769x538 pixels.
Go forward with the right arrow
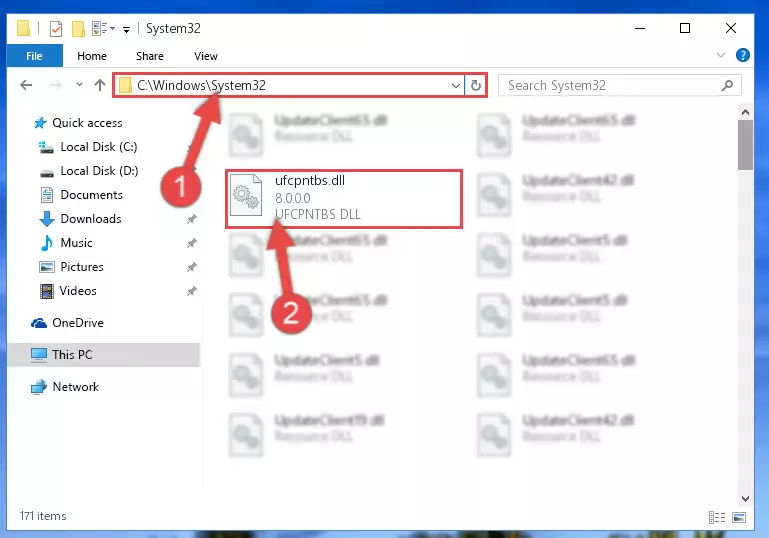point(55,85)
